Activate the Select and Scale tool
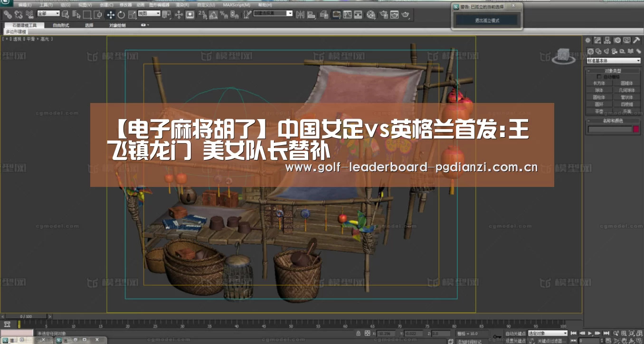 132,15
